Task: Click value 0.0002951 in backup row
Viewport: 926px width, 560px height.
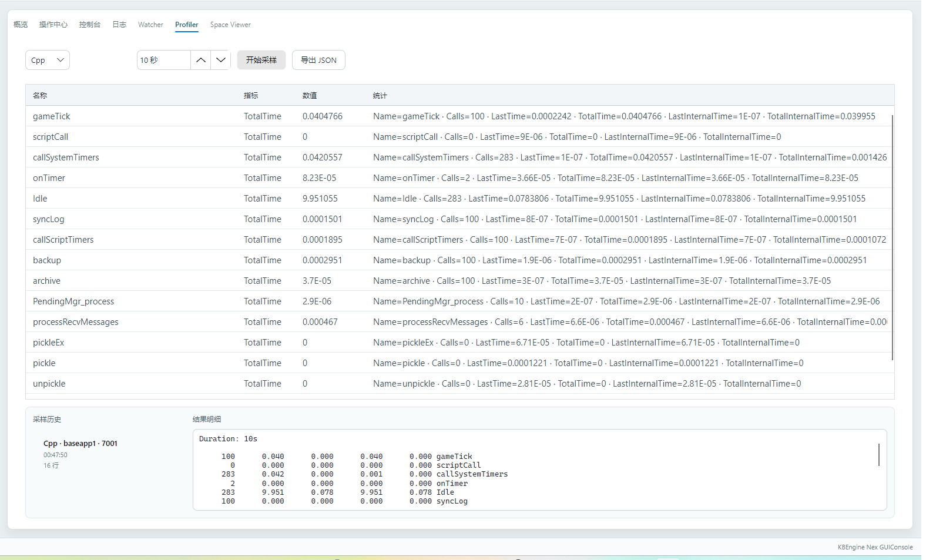Action: [323, 260]
